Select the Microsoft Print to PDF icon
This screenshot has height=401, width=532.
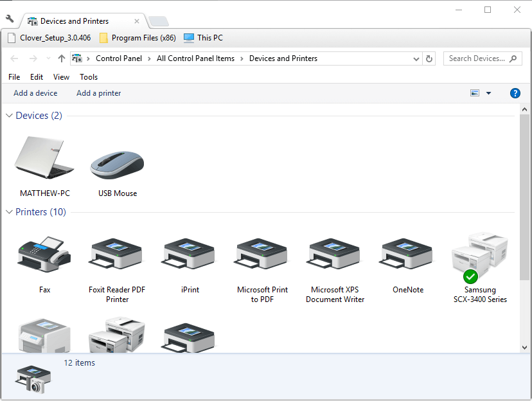(262, 254)
